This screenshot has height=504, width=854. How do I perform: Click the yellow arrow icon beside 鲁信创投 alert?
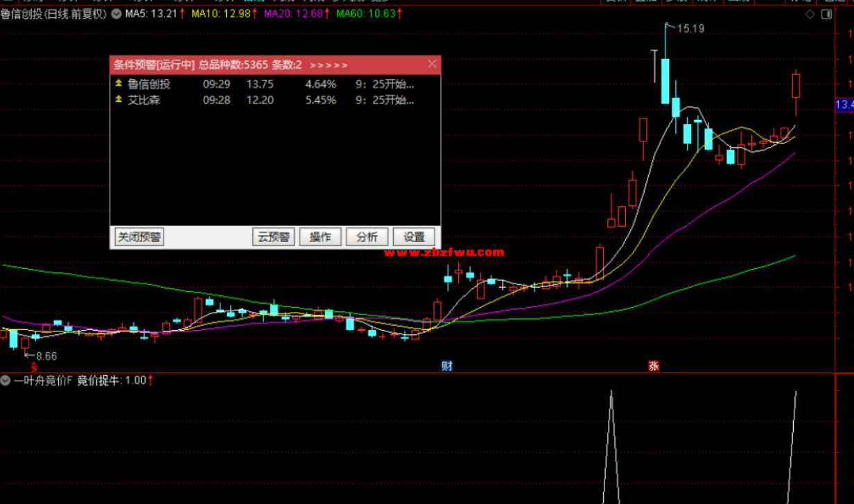pos(119,84)
